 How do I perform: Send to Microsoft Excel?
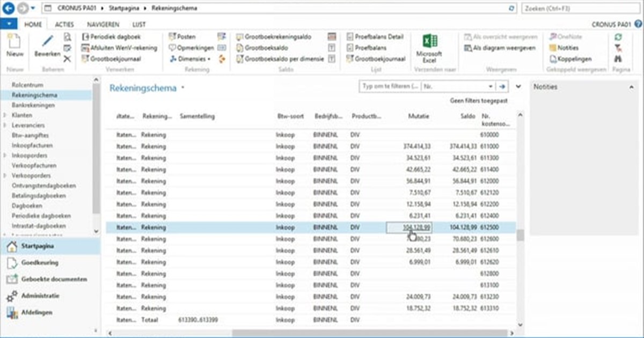pyautogui.click(x=429, y=48)
